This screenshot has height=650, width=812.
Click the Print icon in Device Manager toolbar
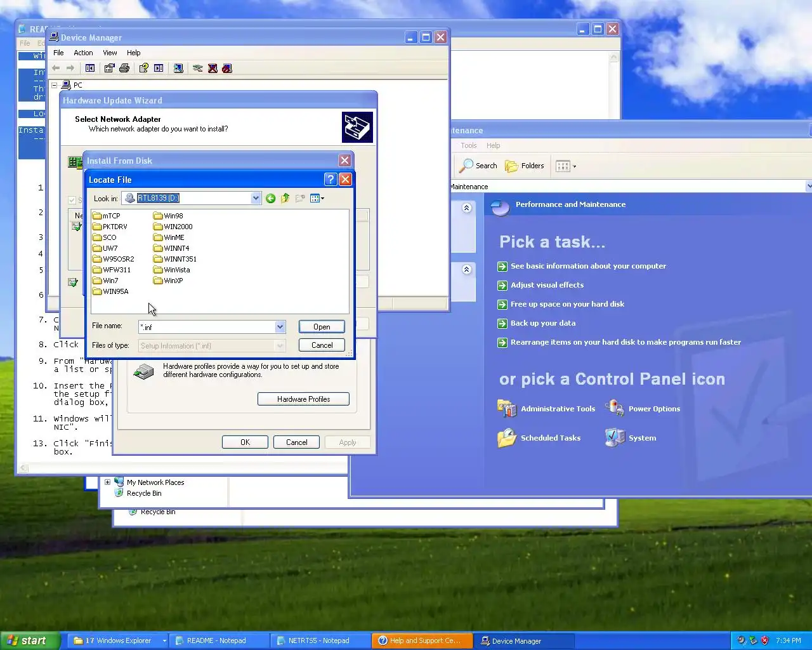click(124, 69)
